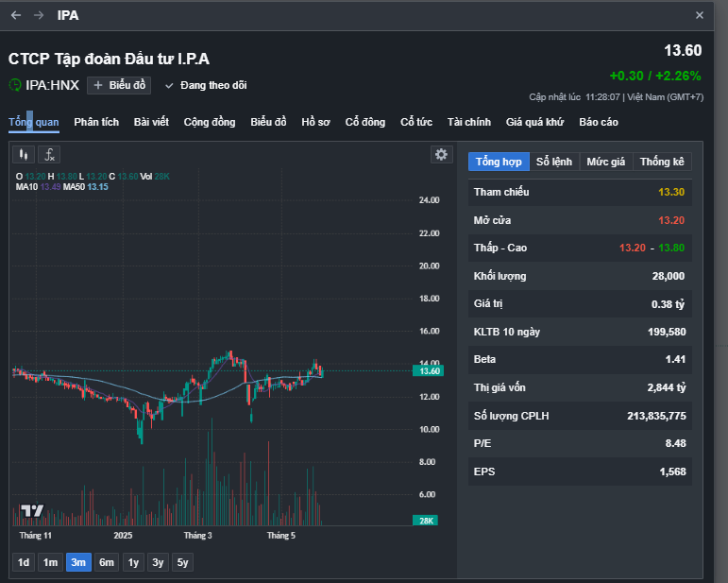Screen dimensions: 728x583
Task: Select the Mức giá panel tab
Action: (606, 162)
